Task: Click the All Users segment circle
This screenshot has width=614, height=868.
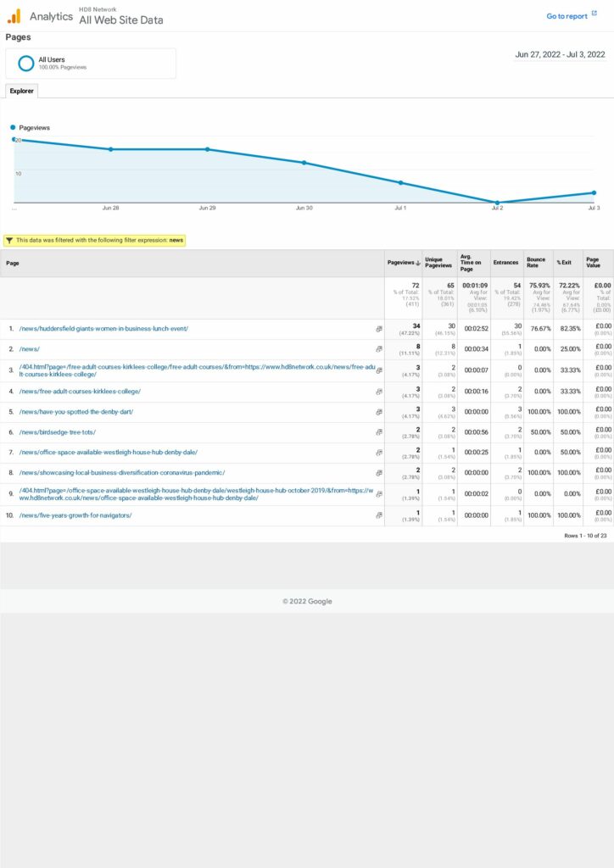Action: (26, 64)
